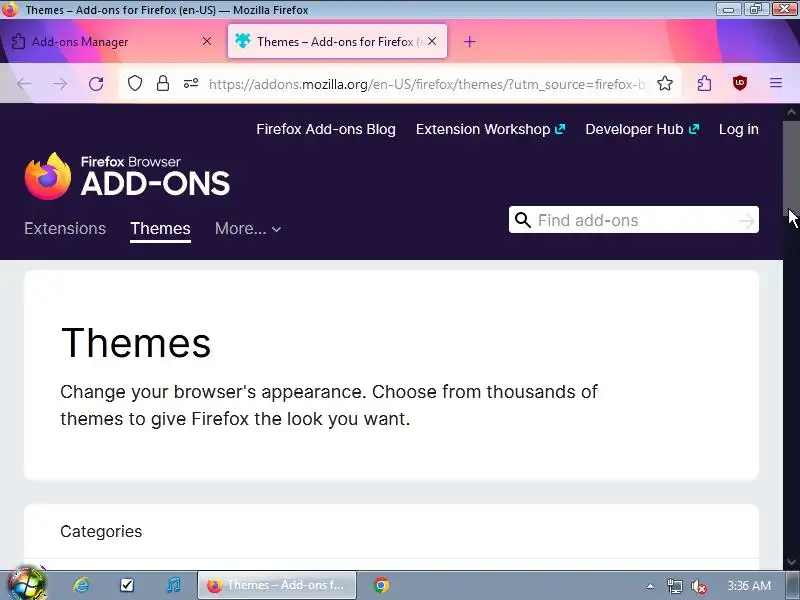Click the 3:36 AM taskbar clock

(x=748, y=585)
